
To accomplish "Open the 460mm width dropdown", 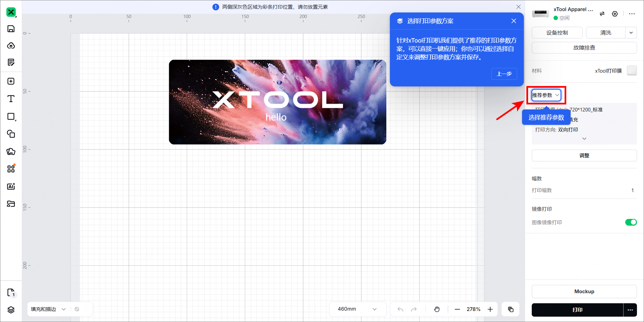I will pos(358,309).
